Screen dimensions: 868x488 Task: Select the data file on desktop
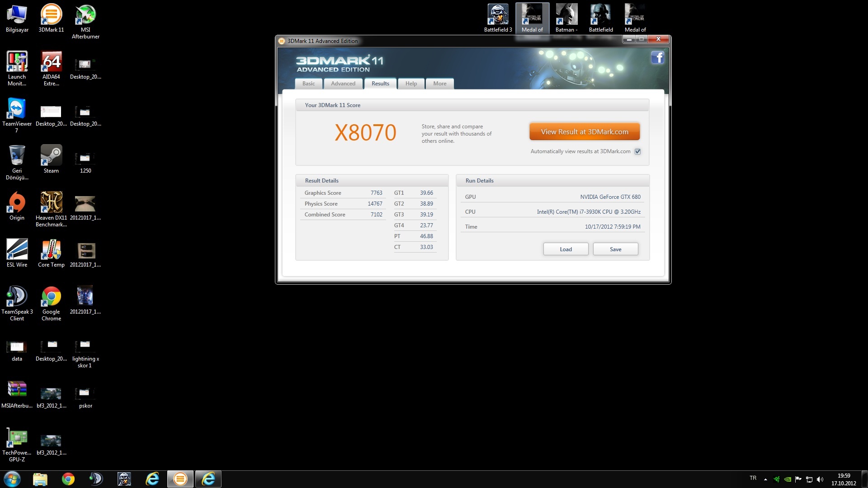coord(17,351)
